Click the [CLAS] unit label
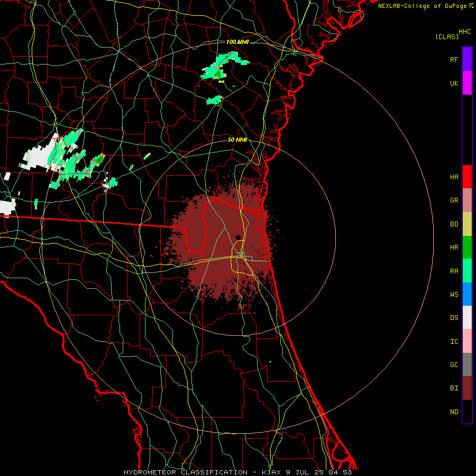476x476 pixels. coord(447,37)
